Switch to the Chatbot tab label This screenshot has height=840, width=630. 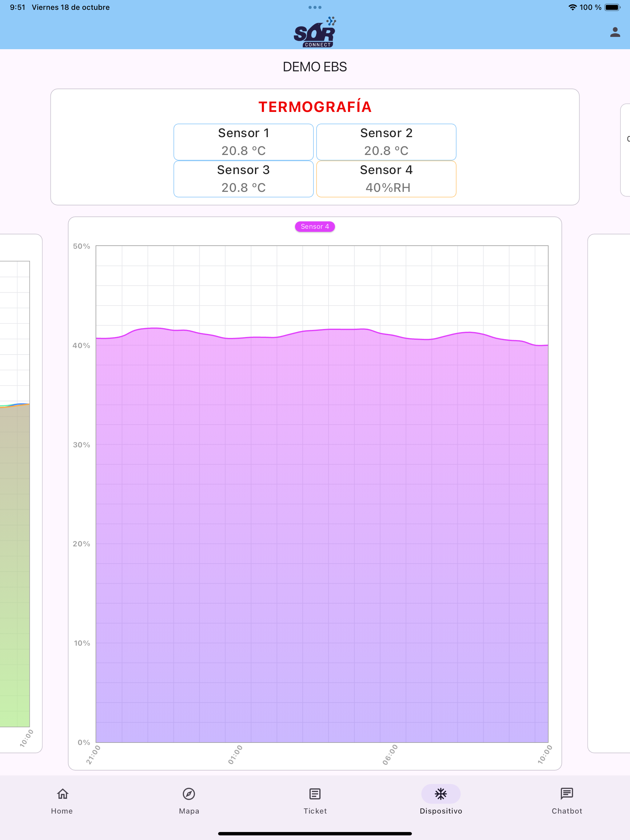point(567,811)
